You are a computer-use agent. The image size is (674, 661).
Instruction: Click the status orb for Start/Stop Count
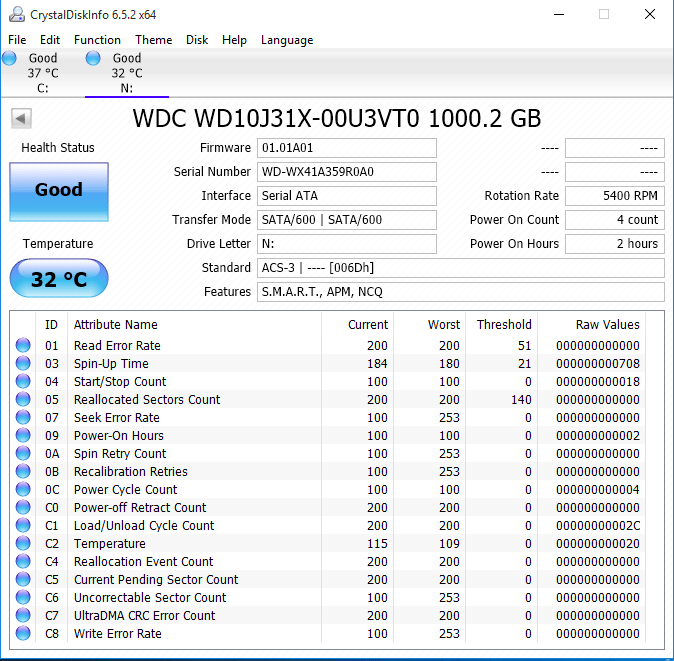point(23,381)
